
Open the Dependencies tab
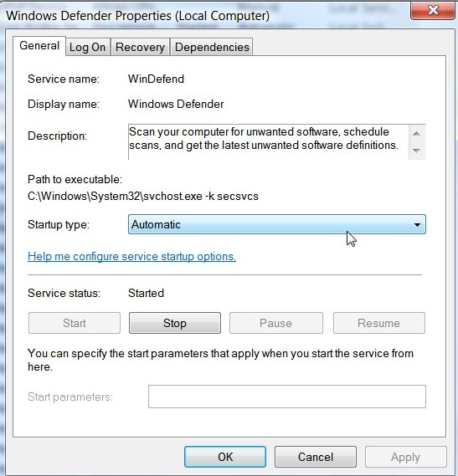212,47
